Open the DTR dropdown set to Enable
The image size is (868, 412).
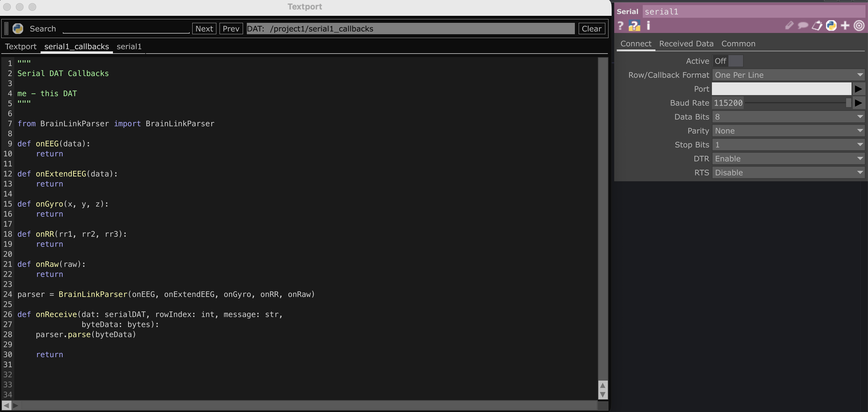[788, 158]
